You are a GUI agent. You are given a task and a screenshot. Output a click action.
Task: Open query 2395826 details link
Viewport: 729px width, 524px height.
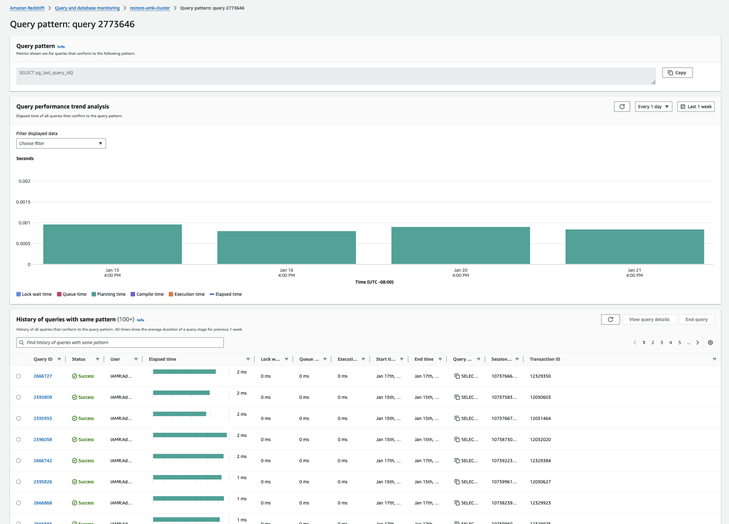point(43,481)
